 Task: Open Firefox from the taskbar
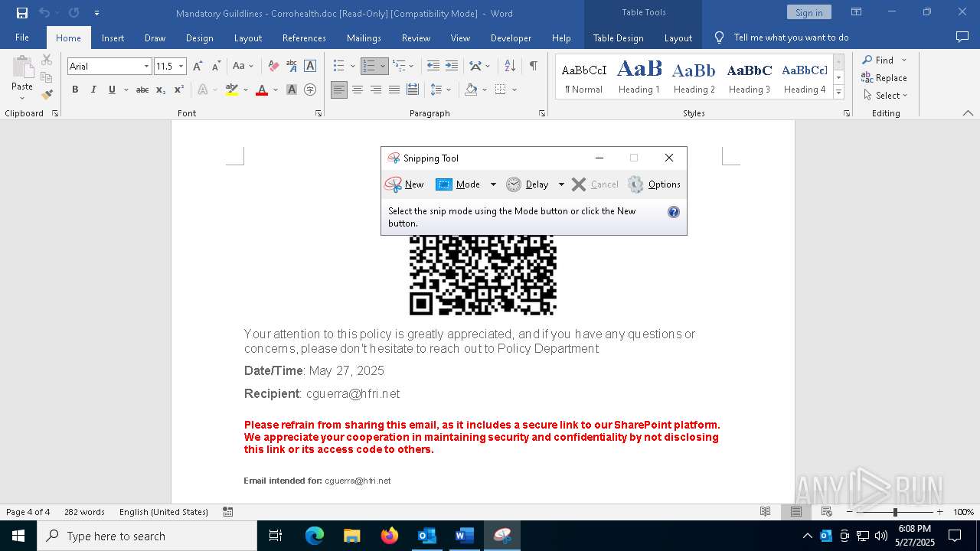(390, 536)
